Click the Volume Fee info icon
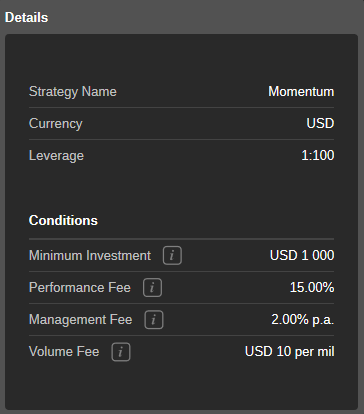Image resolution: width=364 pixels, height=414 pixels. point(121,352)
